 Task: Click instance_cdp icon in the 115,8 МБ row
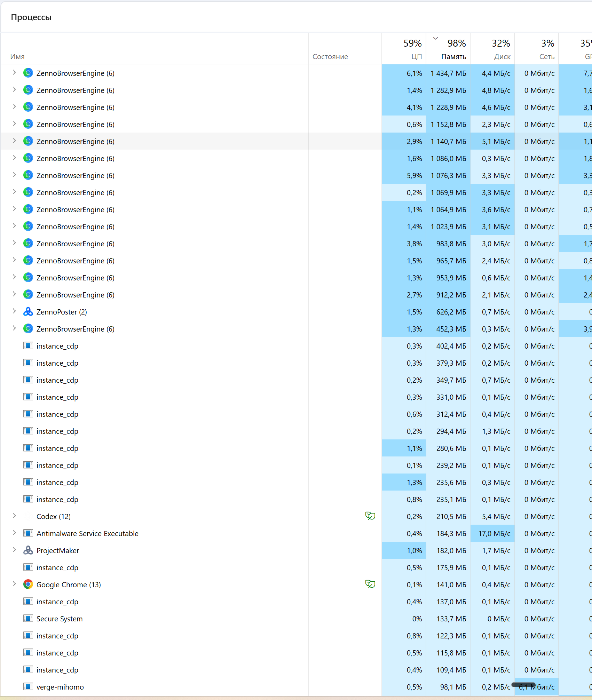(28, 653)
